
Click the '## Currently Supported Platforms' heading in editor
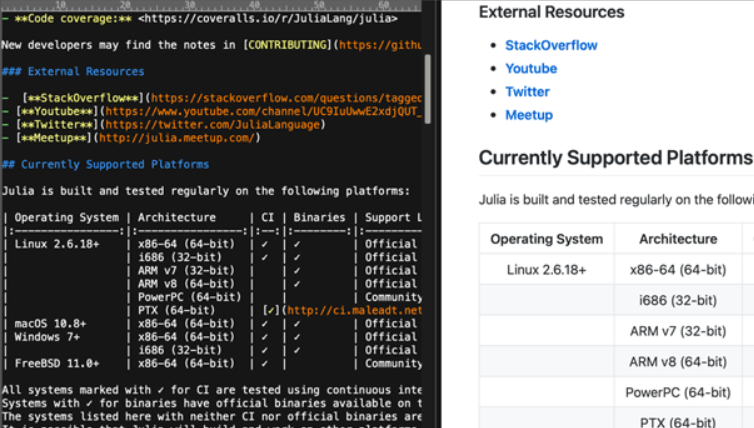coord(105,164)
